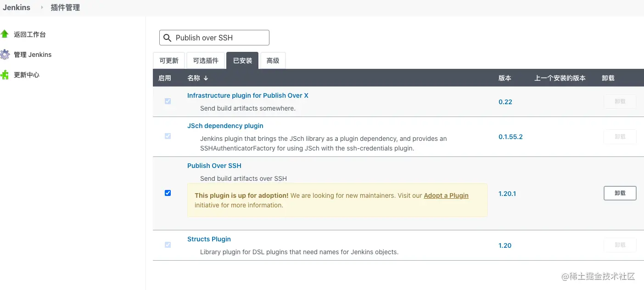Follow the Adopt a Plugin link

(446, 195)
